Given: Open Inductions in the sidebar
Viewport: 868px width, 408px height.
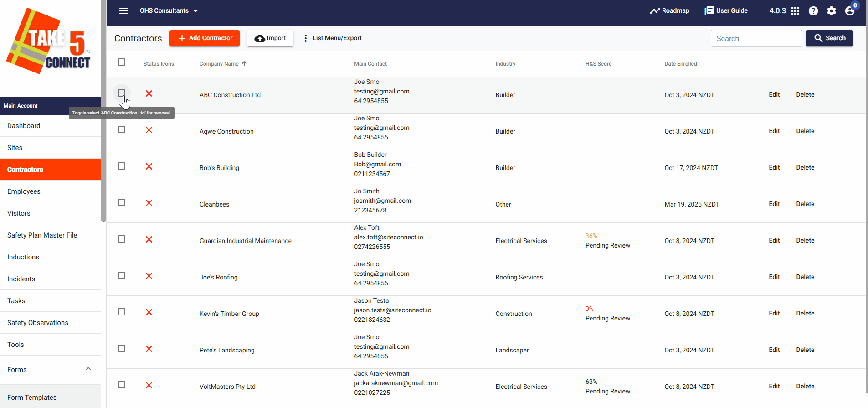Looking at the screenshot, I should point(50,257).
